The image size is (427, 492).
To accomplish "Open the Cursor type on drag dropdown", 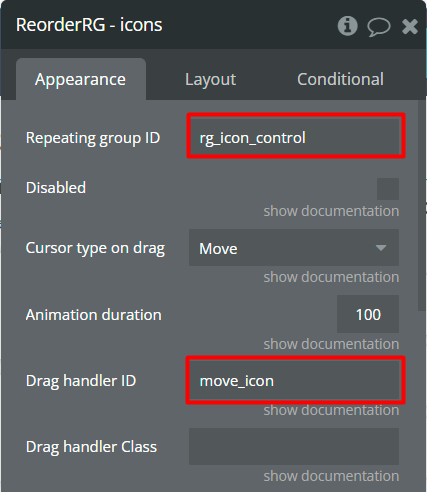I will [294, 248].
